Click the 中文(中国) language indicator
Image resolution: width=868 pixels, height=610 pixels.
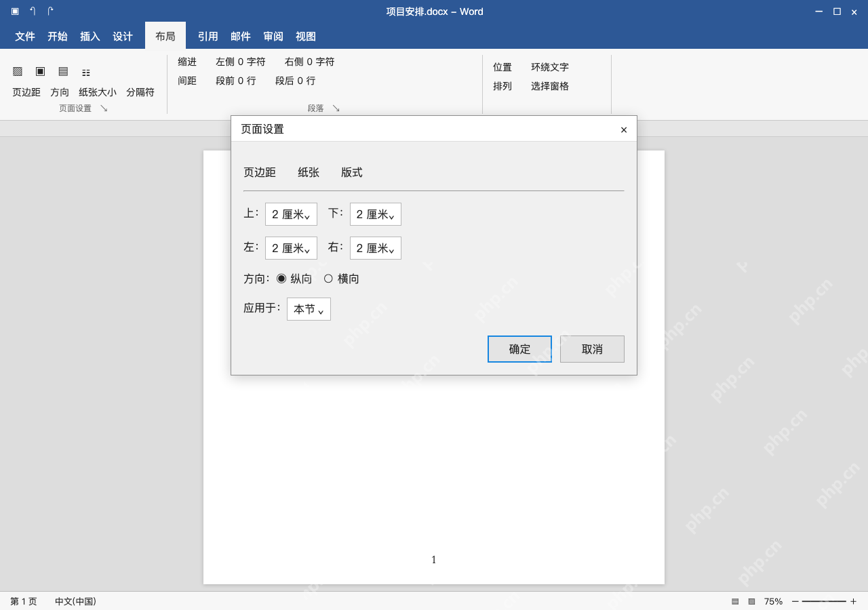pyautogui.click(x=75, y=601)
